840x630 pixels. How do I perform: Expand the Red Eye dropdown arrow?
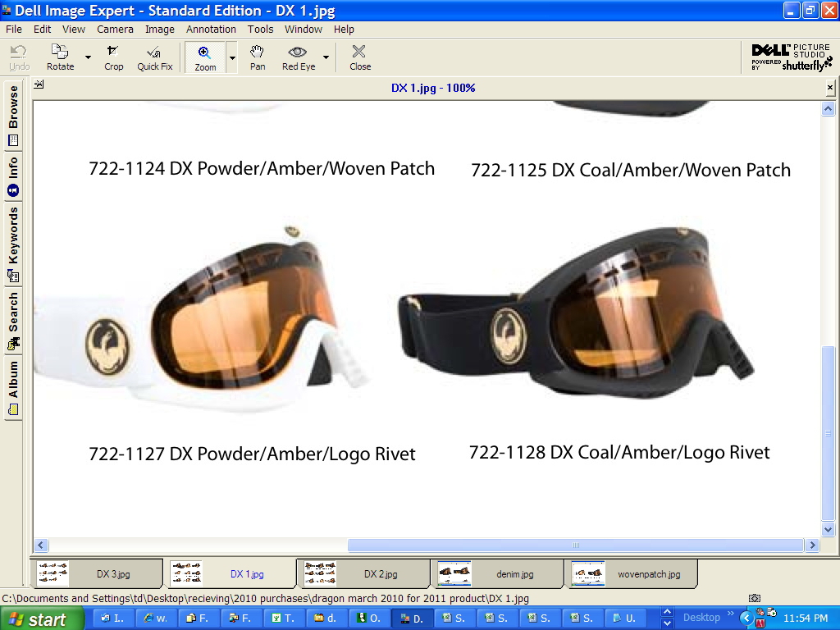pos(326,57)
